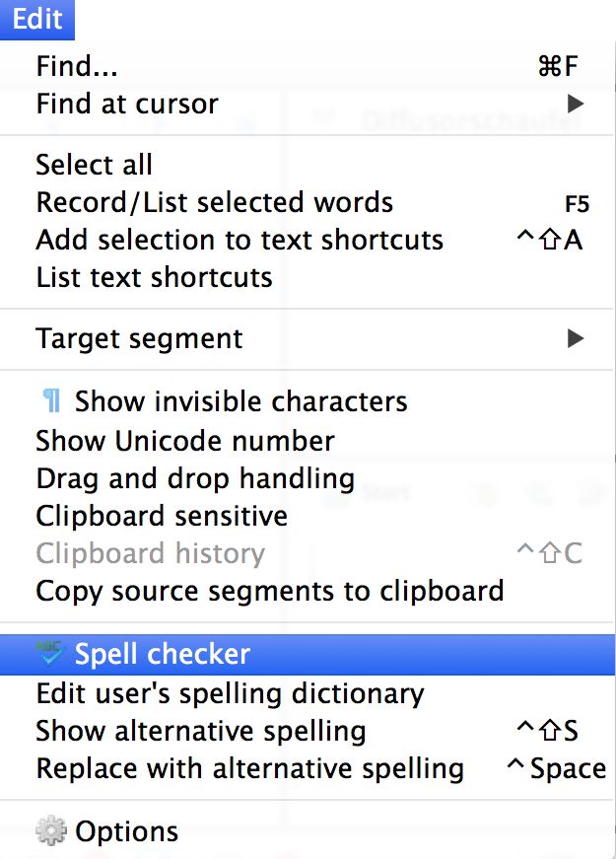Image resolution: width=616 pixels, height=859 pixels.
Task: Open List text shortcuts
Action: [x=154, y=277]
